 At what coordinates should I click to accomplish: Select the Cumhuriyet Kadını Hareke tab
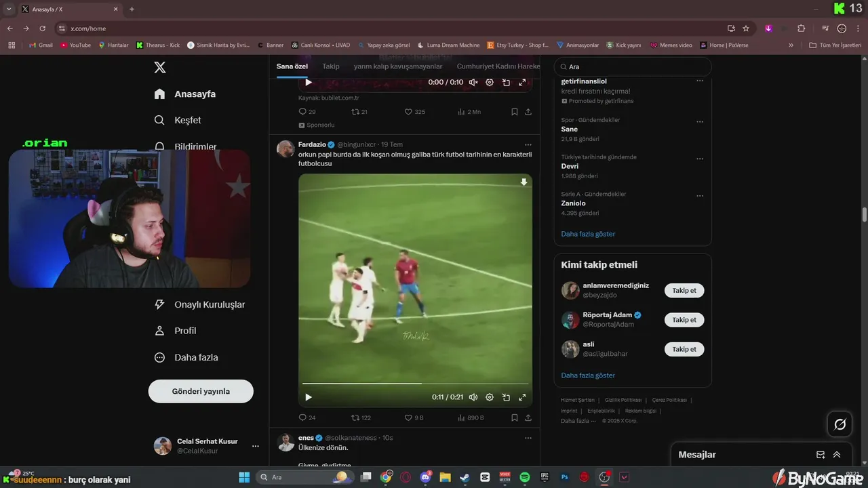498,66
